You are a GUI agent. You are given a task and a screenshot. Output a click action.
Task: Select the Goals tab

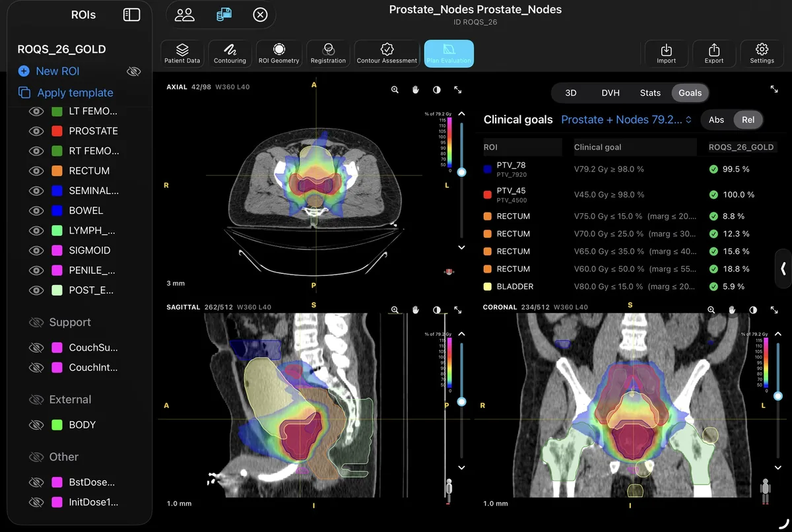click(690, 93)
